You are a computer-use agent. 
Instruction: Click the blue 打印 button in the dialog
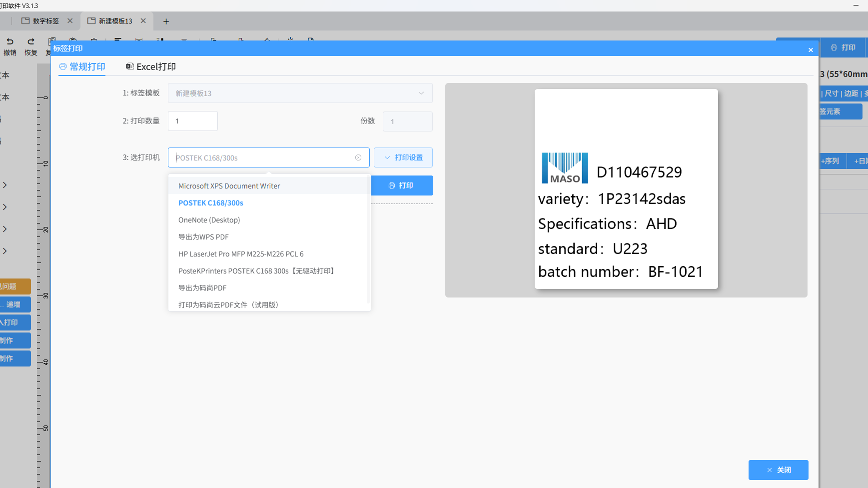point(401,185)
